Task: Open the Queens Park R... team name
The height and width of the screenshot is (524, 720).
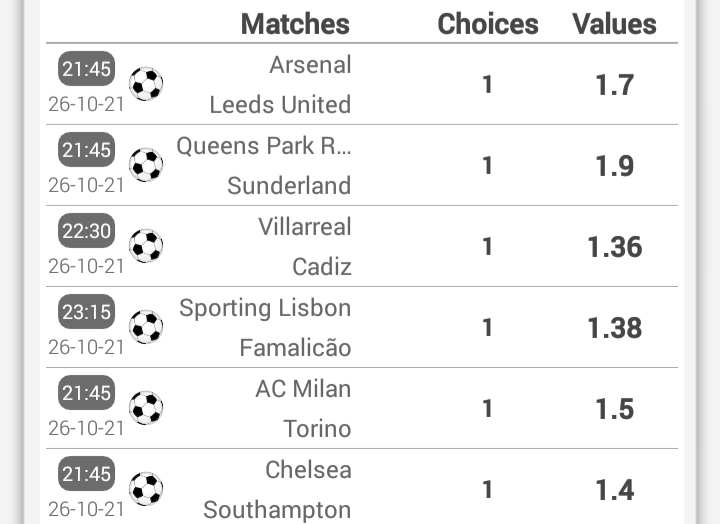Action: coord(264,146)
